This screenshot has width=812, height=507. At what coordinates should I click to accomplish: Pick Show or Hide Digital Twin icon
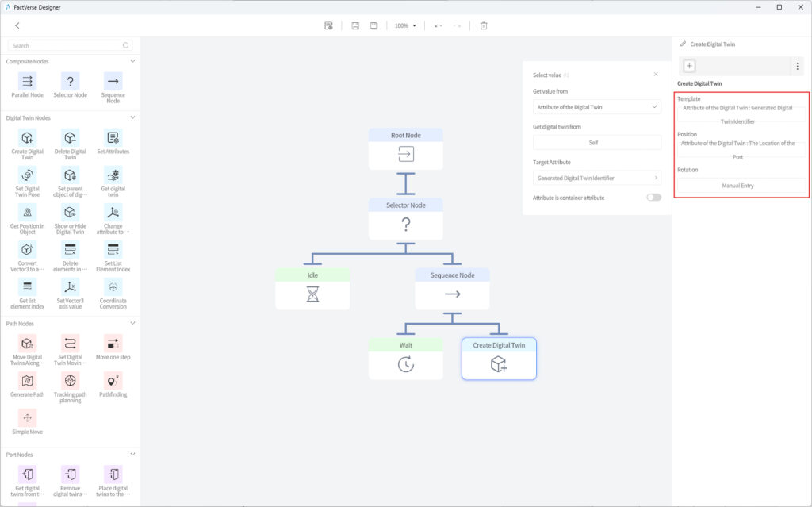tap(71, 213)
